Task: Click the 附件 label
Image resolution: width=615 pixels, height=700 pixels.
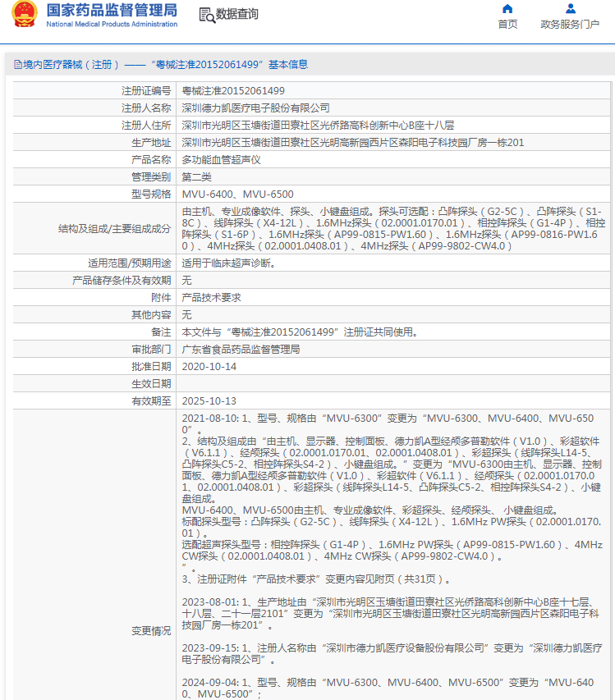Action: point(161,298)
